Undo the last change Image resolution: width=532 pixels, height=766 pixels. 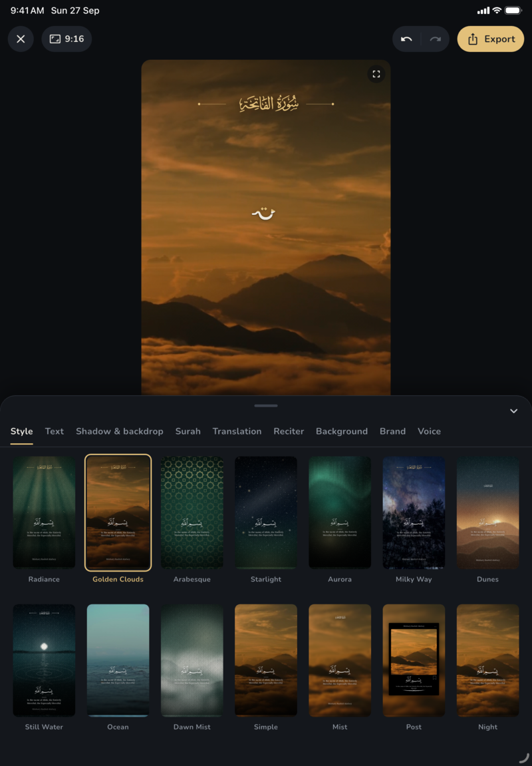pyautogui.click(x=406, y=39)
